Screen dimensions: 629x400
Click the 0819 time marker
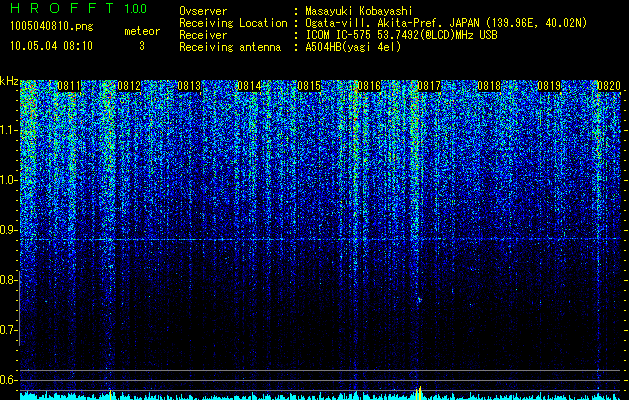pyautogui.click(x=549, y=86)
